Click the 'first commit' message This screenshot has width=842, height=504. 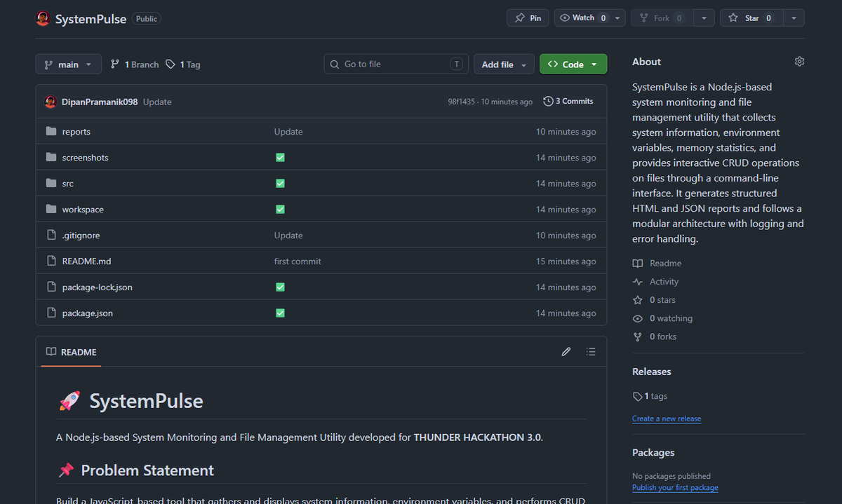coord(298,261)
